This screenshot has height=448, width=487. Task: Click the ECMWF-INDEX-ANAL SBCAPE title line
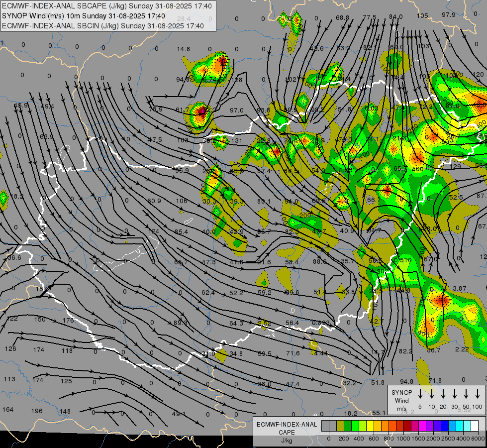tap(107, 6)
